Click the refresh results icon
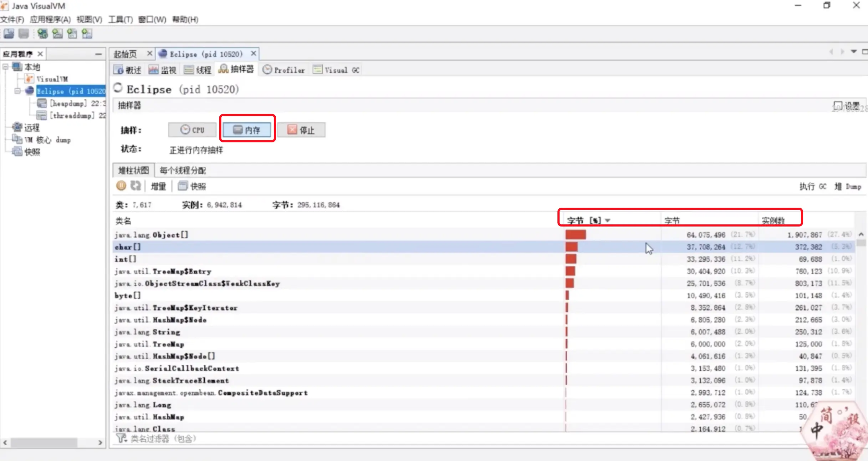 point(136,186)
